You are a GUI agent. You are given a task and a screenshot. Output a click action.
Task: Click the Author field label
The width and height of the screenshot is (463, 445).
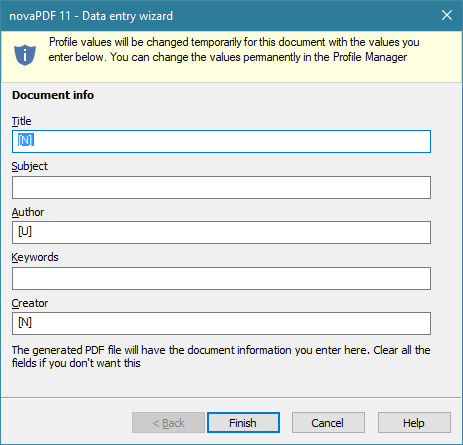click(x=28, y=212)
